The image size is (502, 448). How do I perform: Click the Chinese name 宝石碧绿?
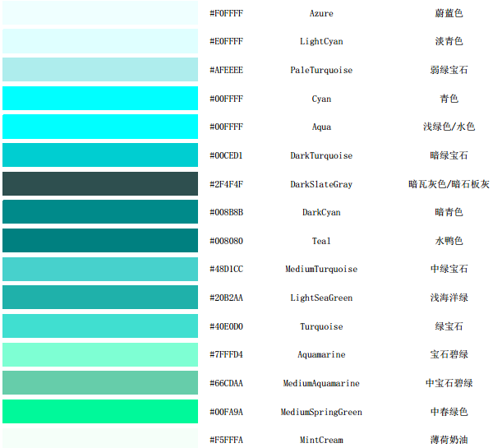[449, 354]
